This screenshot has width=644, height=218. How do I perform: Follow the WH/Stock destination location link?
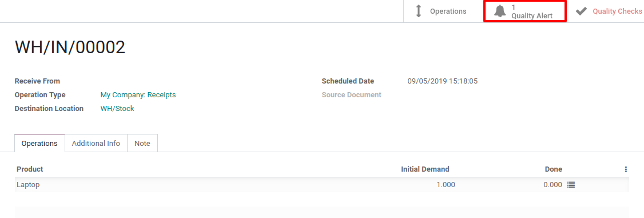117,109
